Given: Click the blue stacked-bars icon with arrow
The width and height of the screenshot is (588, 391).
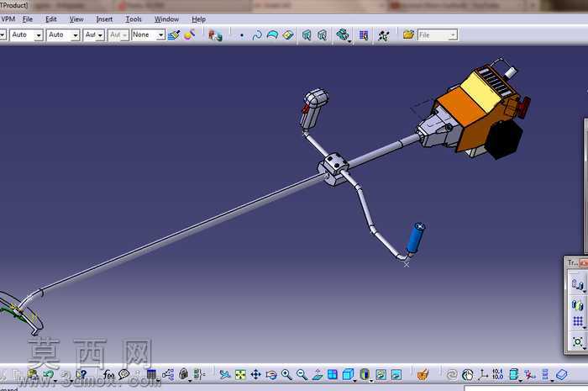Looking at the screenshot, I should pos(546,374).
